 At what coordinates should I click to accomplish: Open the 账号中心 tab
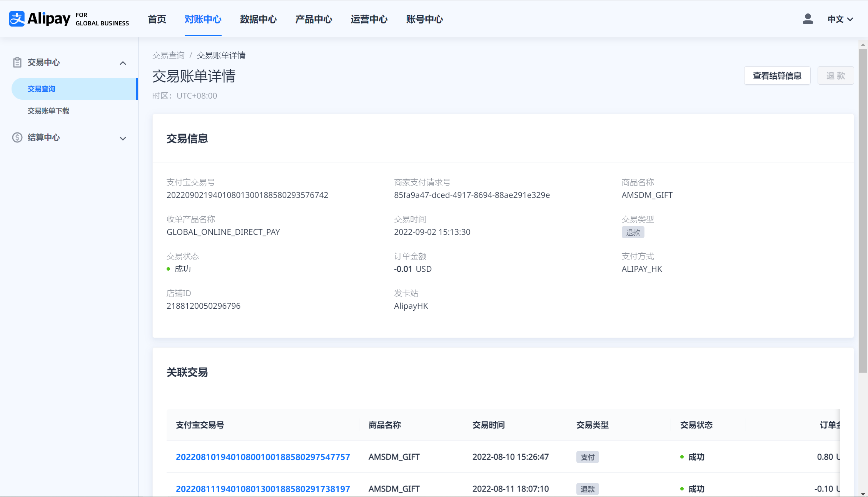click(x=424, y=19)
